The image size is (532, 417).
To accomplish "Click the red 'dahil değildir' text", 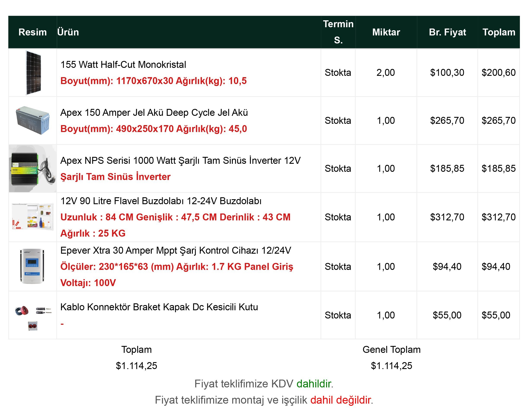I will click(x=340, y=400).
